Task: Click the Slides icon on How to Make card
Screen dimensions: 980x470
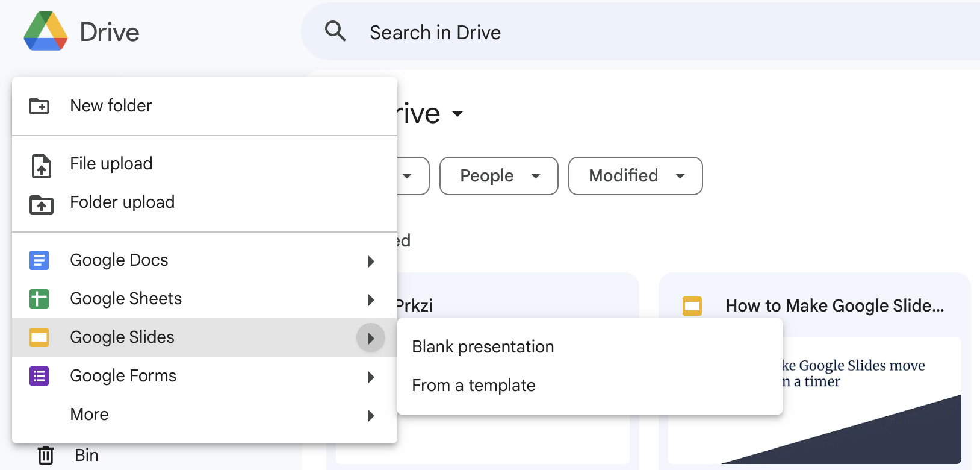Action: [x=692, y=306]
